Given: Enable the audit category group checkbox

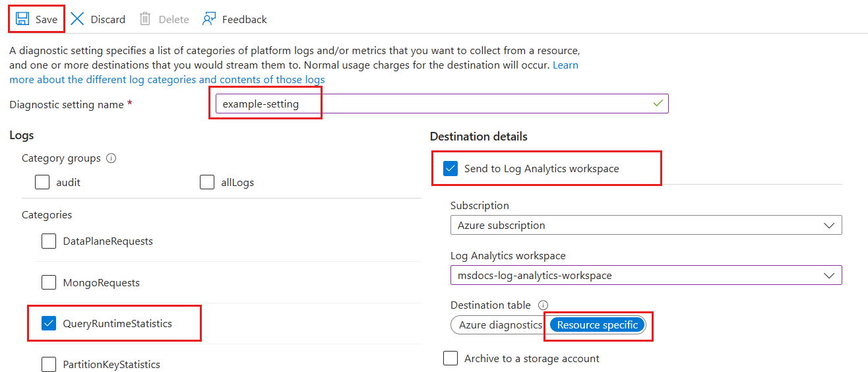Looking at the screenshot, I should (x=42, y=182).
